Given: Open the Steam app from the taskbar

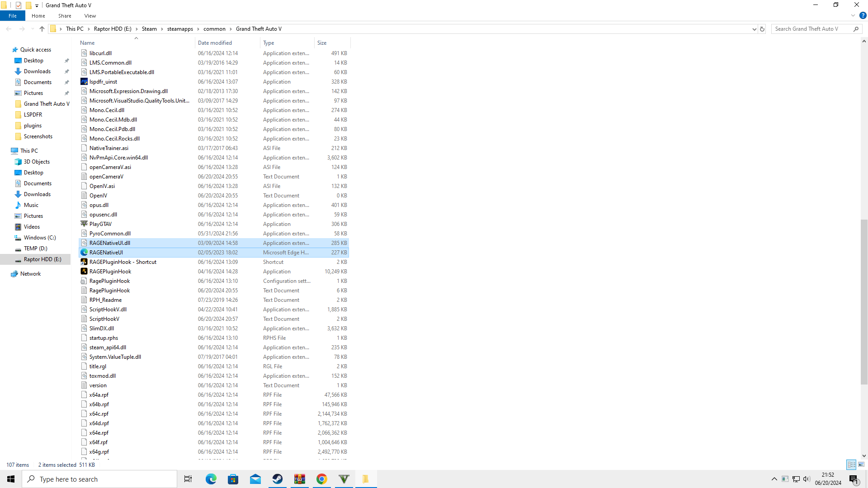Looking at the screenshot, I should coord(278,479).
